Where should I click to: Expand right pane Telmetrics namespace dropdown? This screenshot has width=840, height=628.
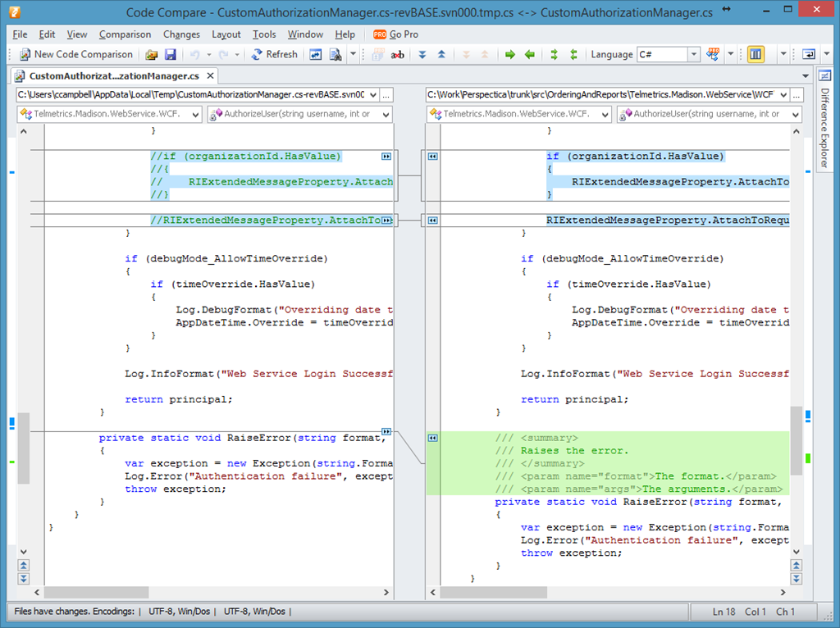[x=605, y=115]
